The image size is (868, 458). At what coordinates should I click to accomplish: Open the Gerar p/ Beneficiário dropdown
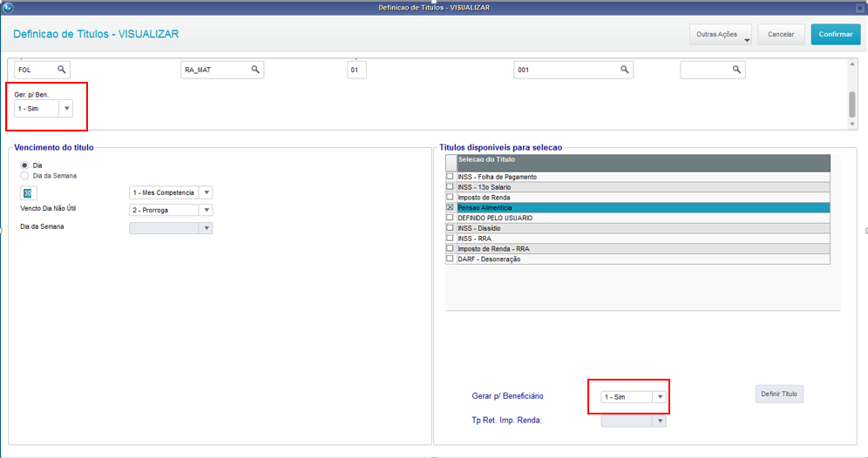[x=660, y=396]
